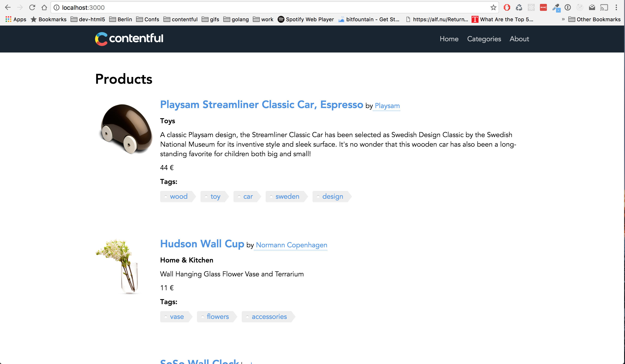Visit the Normann Copenhagen brand link
Image resolution: width=625 pixels, height=364 pixels.
(291, 245)
